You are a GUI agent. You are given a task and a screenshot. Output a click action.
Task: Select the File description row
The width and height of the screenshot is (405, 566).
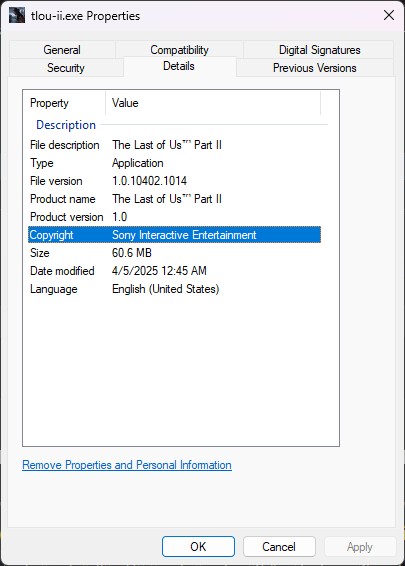pos(174,145)
